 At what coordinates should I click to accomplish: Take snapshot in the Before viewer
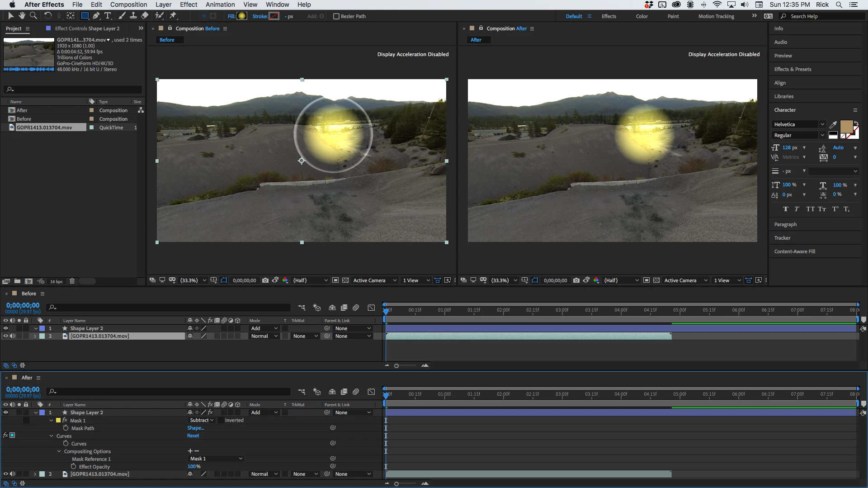[265, 280]
